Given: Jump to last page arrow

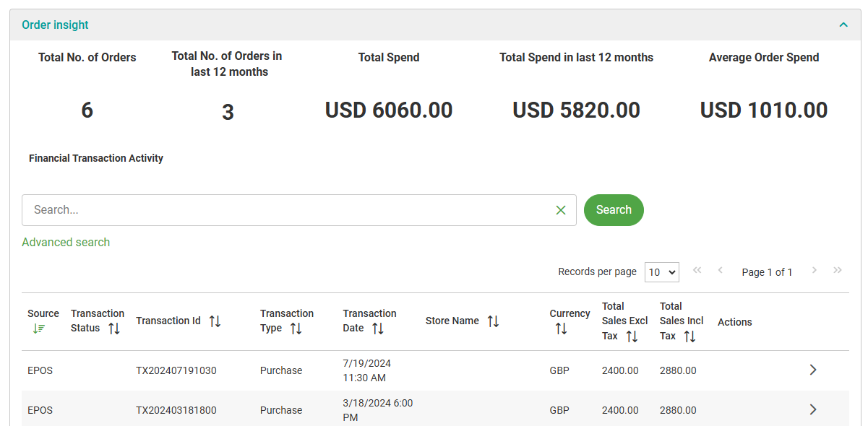Looking at the screenshot, I should pos(838,271).
